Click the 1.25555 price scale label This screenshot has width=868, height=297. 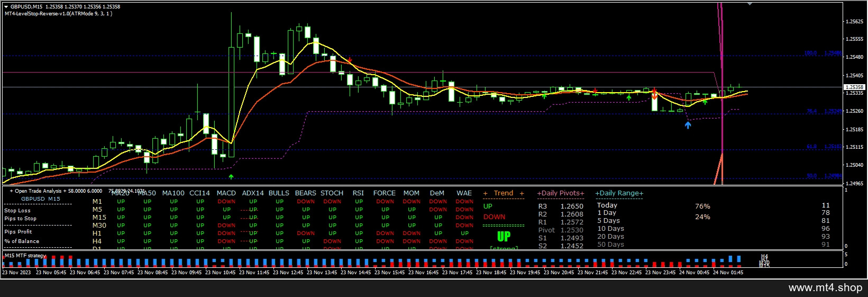(854, 39)
